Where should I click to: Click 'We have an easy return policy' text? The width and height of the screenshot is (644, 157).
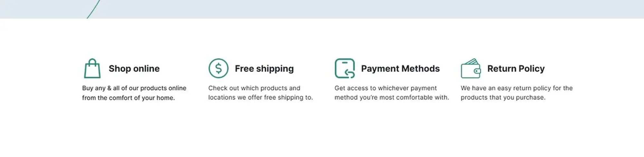click(x=506, y=88)
